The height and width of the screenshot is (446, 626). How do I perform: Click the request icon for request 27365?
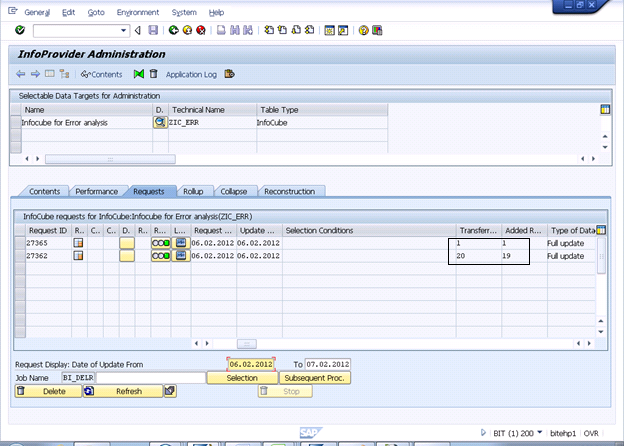(78, 243)
